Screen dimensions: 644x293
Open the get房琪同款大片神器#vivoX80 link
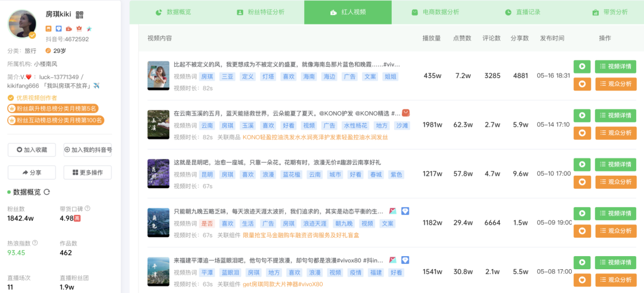[x=283, y=285]
